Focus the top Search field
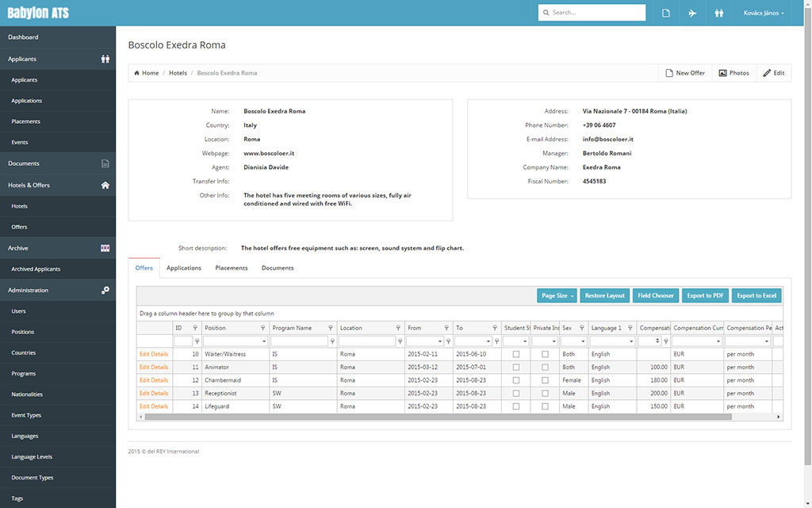Screen dimensions: 812x508 [x=592, y=13]
